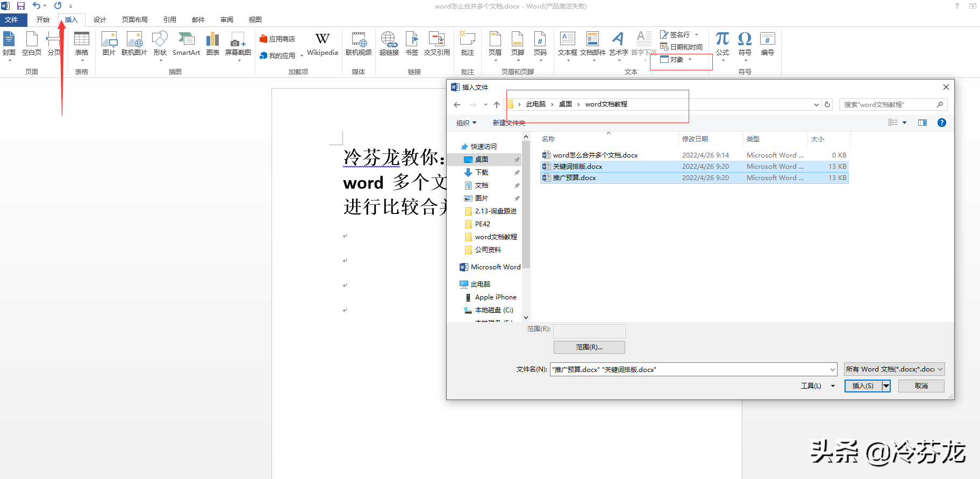Expand the Organize (组织) menu in dialog
The width and height of the screenshot is (980, 479).
click(x=466, y=123)
